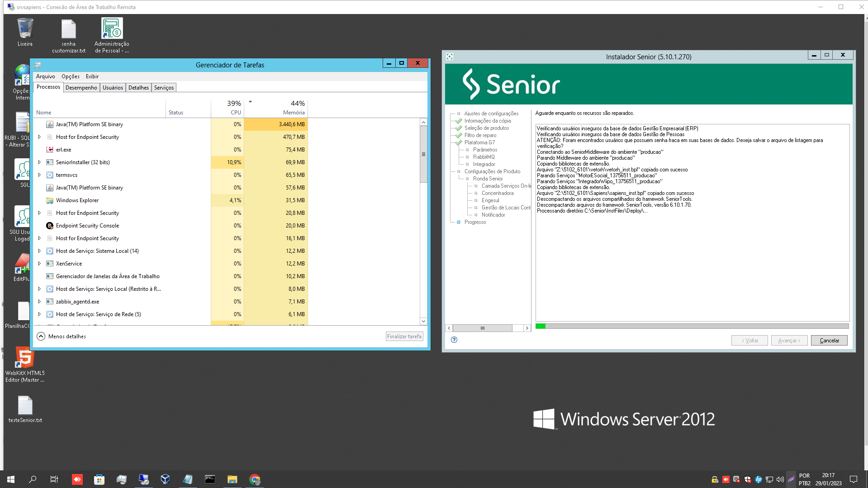Switch to the Desempenho tab

coord(81,88)
